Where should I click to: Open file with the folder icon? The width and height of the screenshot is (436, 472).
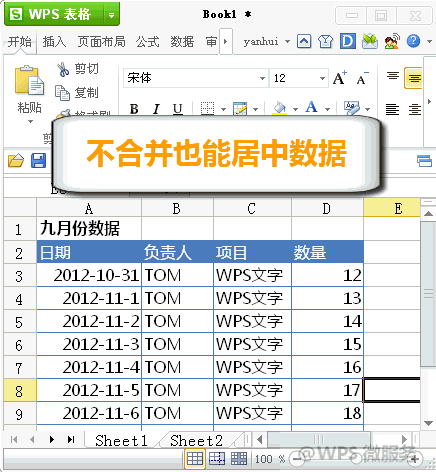pos(16,160)
